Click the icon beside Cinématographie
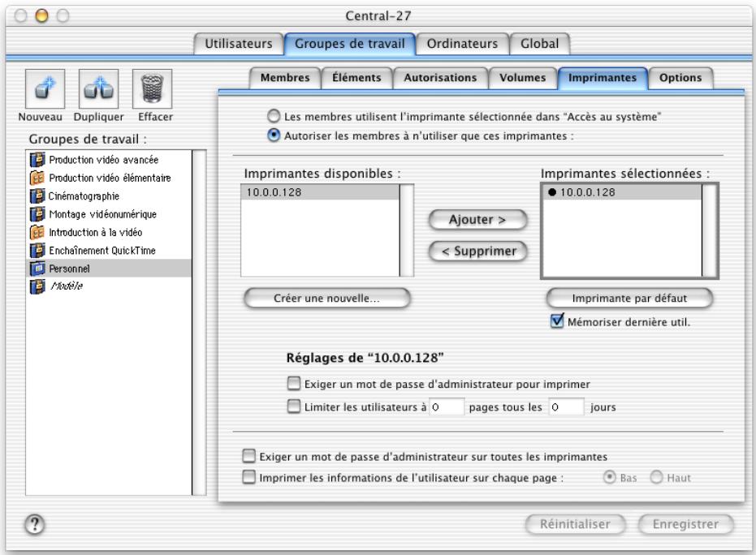 (37, 196)
